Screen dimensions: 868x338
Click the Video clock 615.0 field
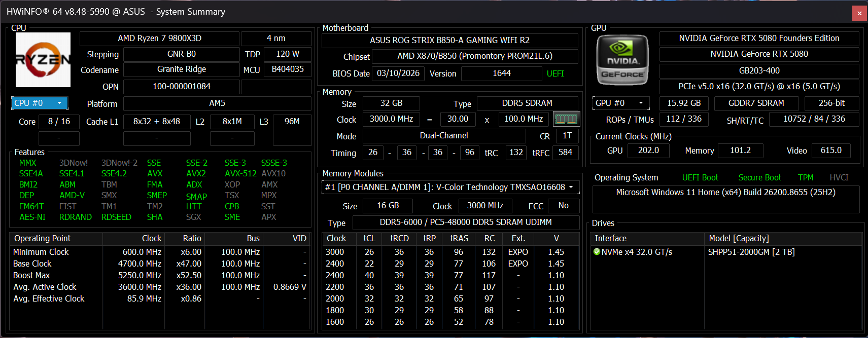coord(831,151)
